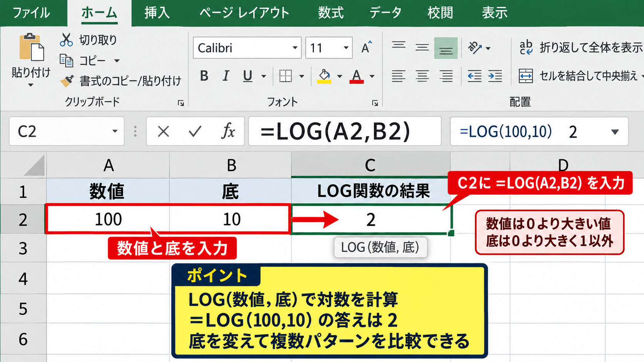Switch to the データ (Data) tab
The width and height of the screenshot is (644, 362).
coord(386,13)
